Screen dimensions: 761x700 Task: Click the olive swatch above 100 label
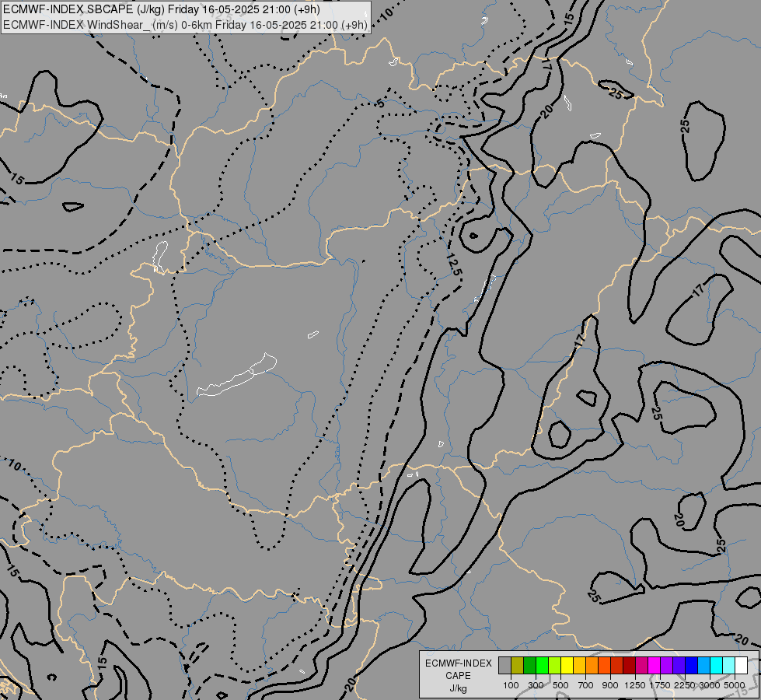518,666
